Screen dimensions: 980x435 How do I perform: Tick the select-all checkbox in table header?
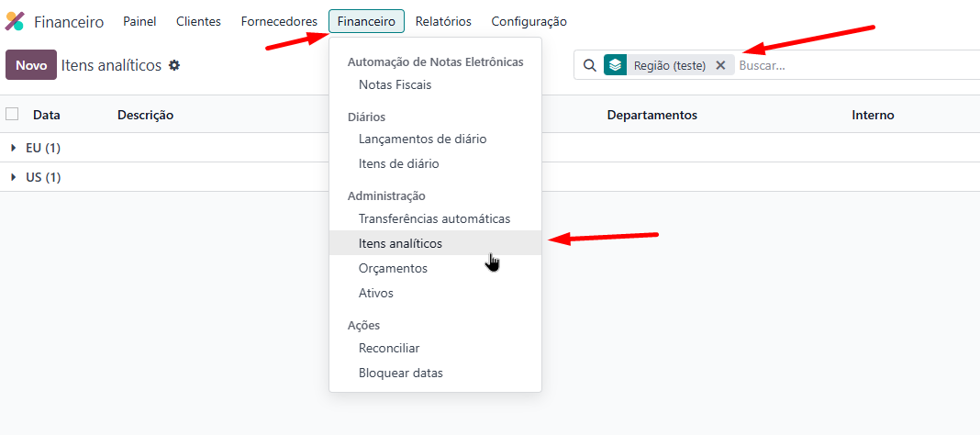tap(12, 114)
